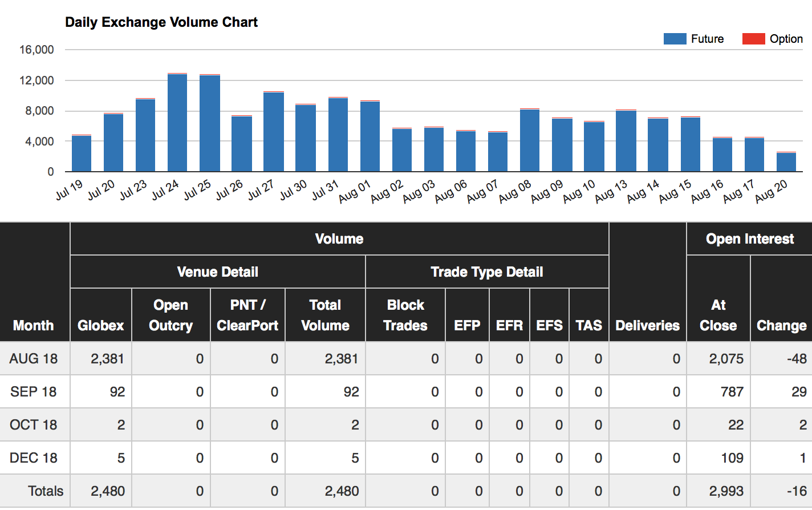Select the Aug 07 volume bar
The height and width of the screenshot is (510, 812).
pyautogui.click(x=498, y=151)
